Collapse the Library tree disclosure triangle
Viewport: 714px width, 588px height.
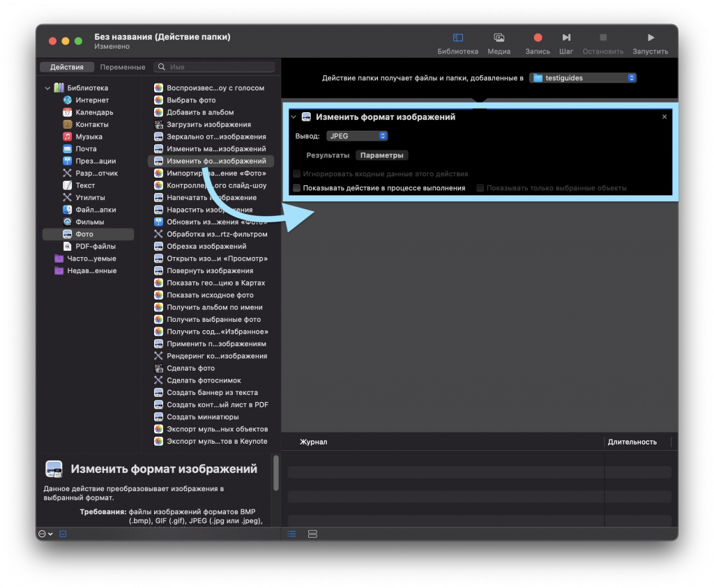pyautogui.click(x=47, y=88)
